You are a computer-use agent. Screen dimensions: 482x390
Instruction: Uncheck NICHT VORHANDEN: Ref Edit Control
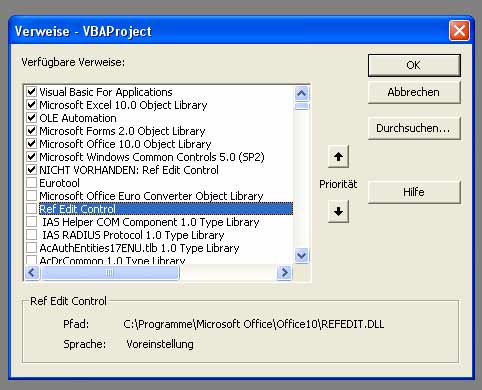(31, 170)
